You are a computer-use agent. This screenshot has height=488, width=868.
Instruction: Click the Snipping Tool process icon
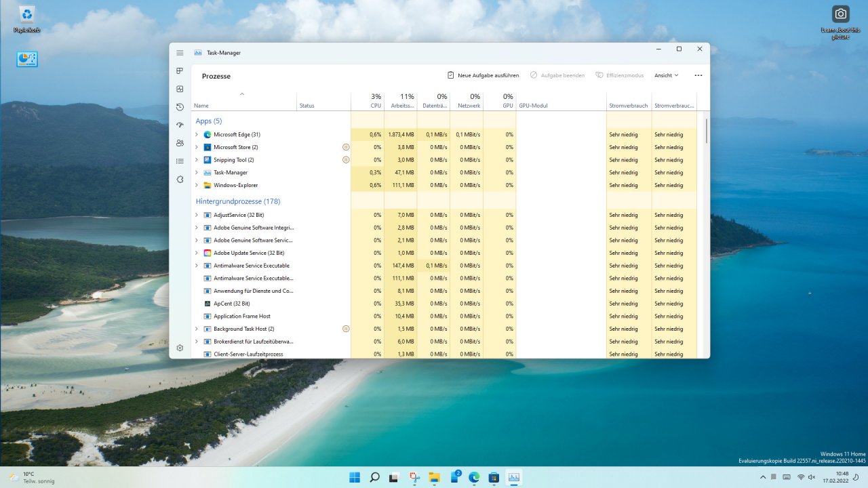tap(208, 160)
